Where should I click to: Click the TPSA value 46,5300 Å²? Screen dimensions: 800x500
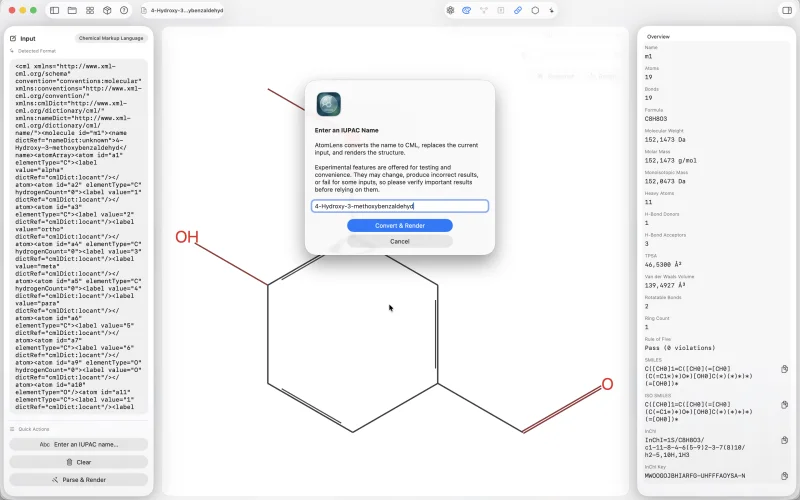click(x=663, y=264)
